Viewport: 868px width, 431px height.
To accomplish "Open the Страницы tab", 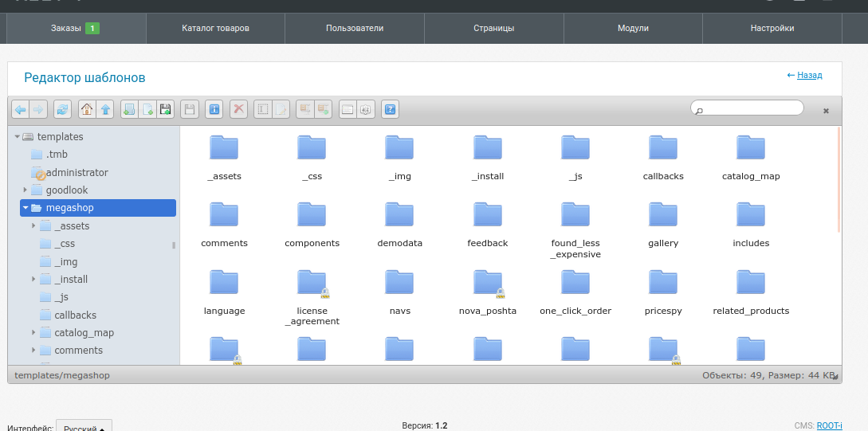I will (494, 28).
